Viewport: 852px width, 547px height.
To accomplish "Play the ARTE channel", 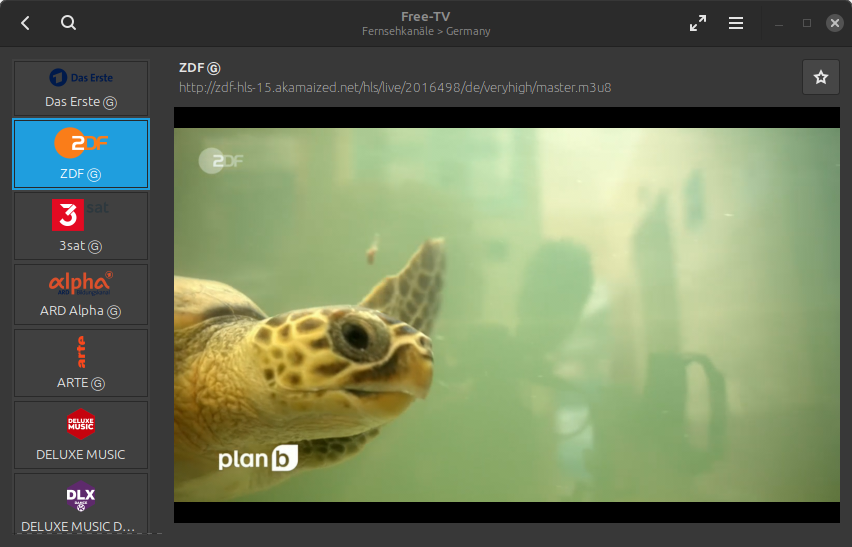I will click(81, 363).
